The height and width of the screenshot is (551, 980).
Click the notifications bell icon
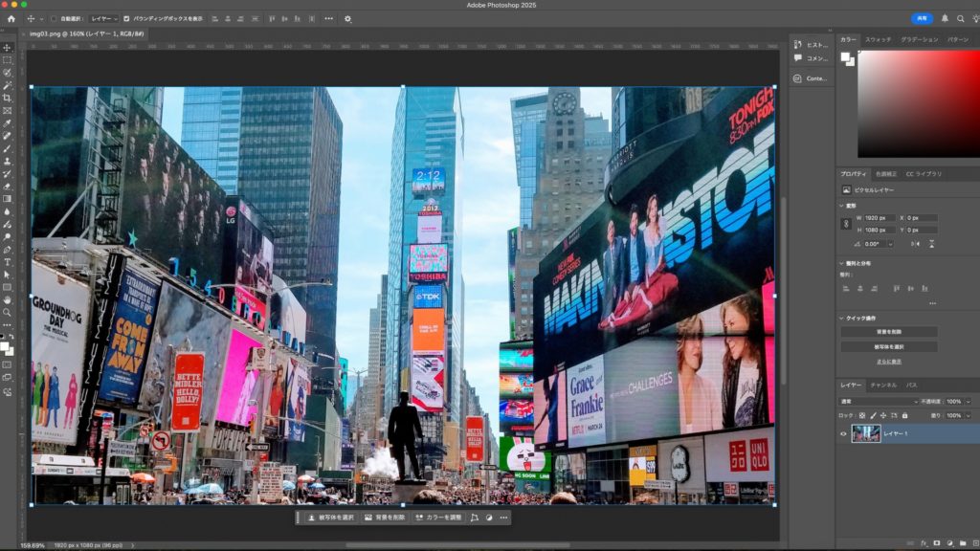tap(946, 18)
